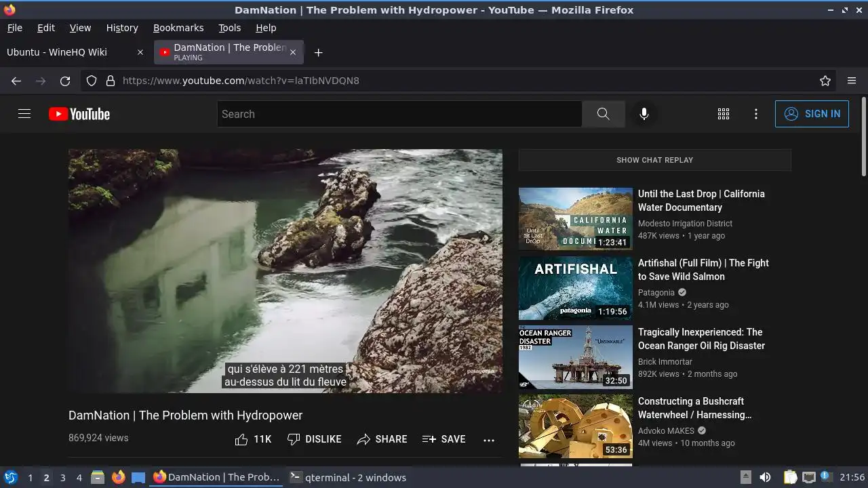Open the File menu

[14, 28]
